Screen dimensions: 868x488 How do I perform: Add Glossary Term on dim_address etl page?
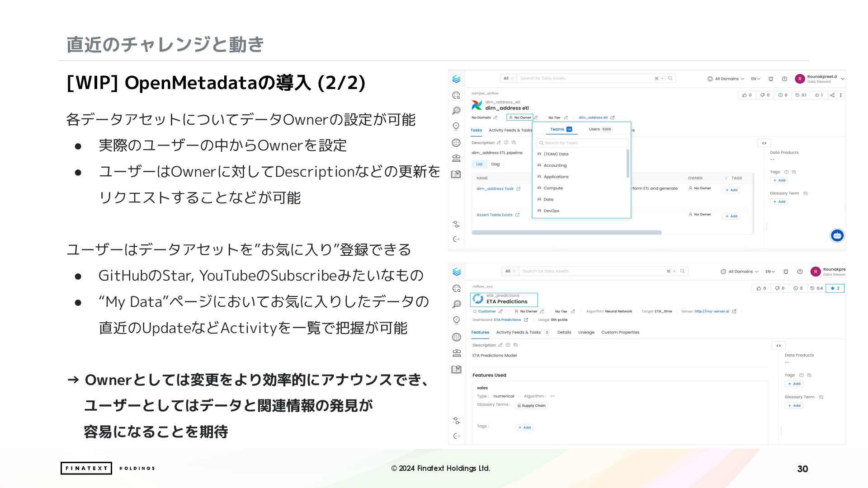779,202
